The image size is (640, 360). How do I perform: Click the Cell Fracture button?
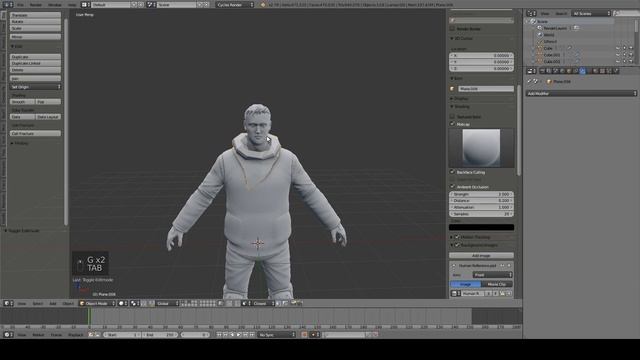[x=36, y=133]
